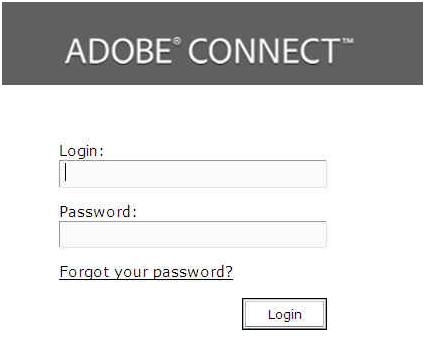Viewport: 425px width, 364px height.
Task: Click the TM symbol after CONNECT
Action: pos(347,41)
